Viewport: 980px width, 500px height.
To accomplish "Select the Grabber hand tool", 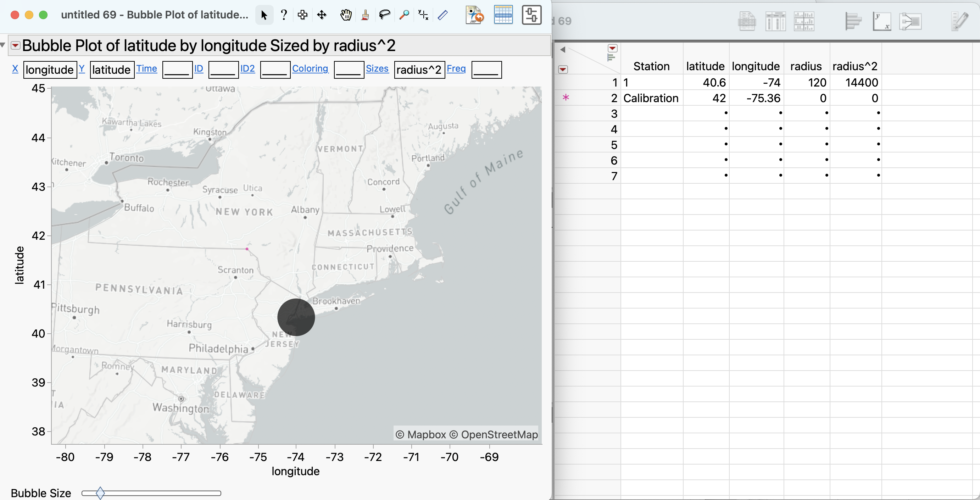I will point(345,15).
